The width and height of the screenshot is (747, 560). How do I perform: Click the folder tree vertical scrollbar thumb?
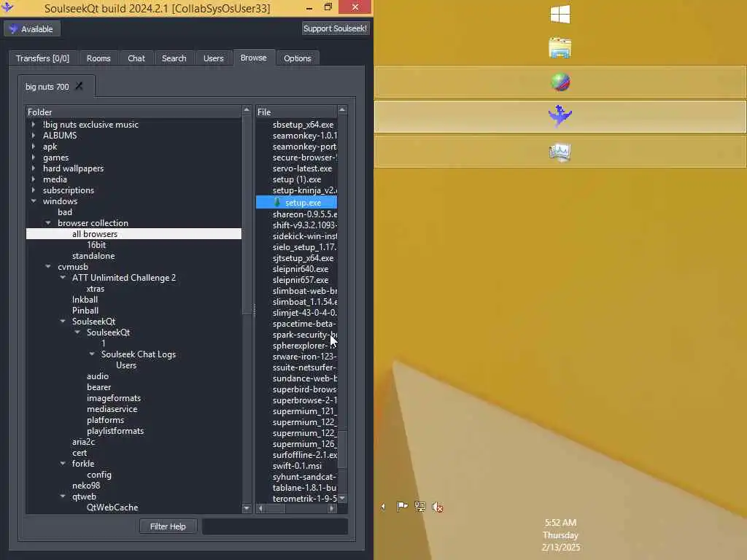(x=247, y=215)
